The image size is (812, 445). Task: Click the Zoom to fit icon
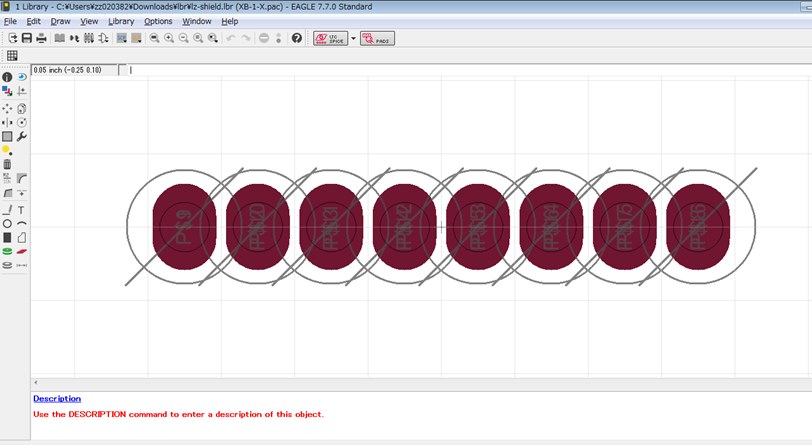pos(154,38)
